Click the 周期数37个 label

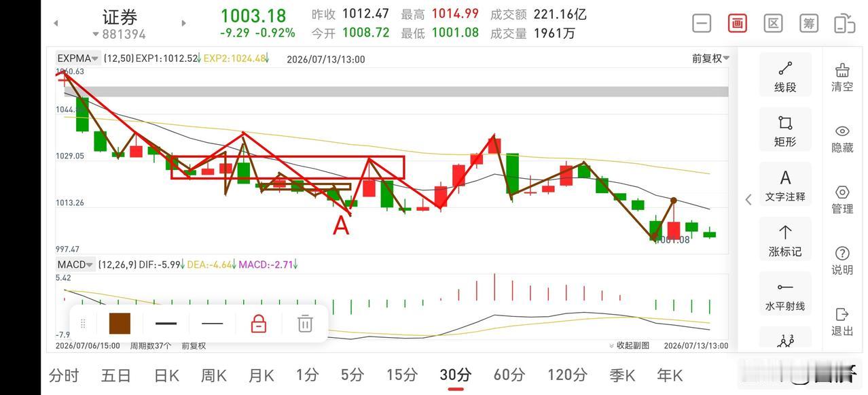[x=151, y=345]
